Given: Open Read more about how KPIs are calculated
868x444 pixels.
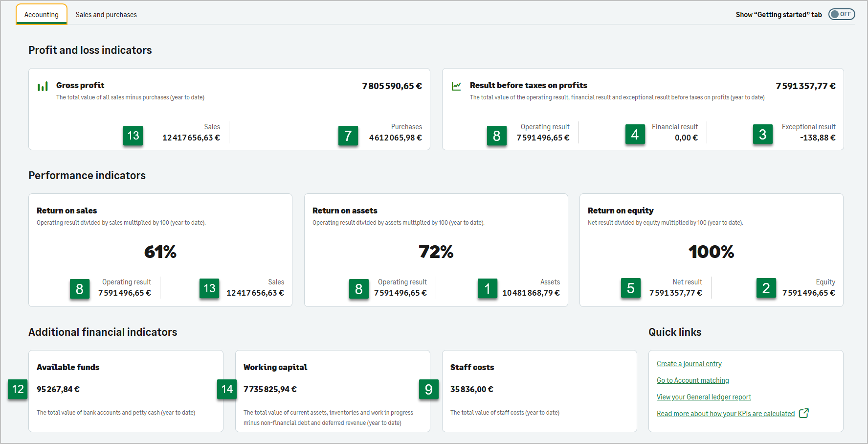Looking at the screenshot, I should click(x=725, y=414).
